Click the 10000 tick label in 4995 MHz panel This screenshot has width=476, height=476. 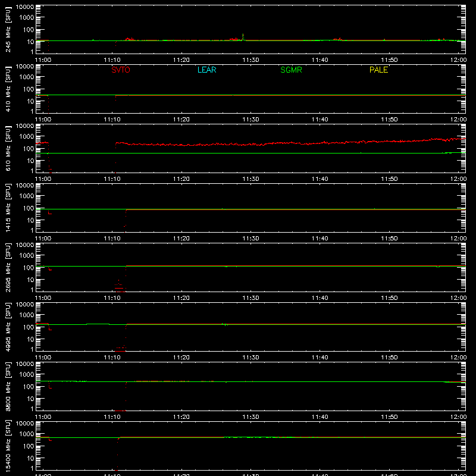25,305
